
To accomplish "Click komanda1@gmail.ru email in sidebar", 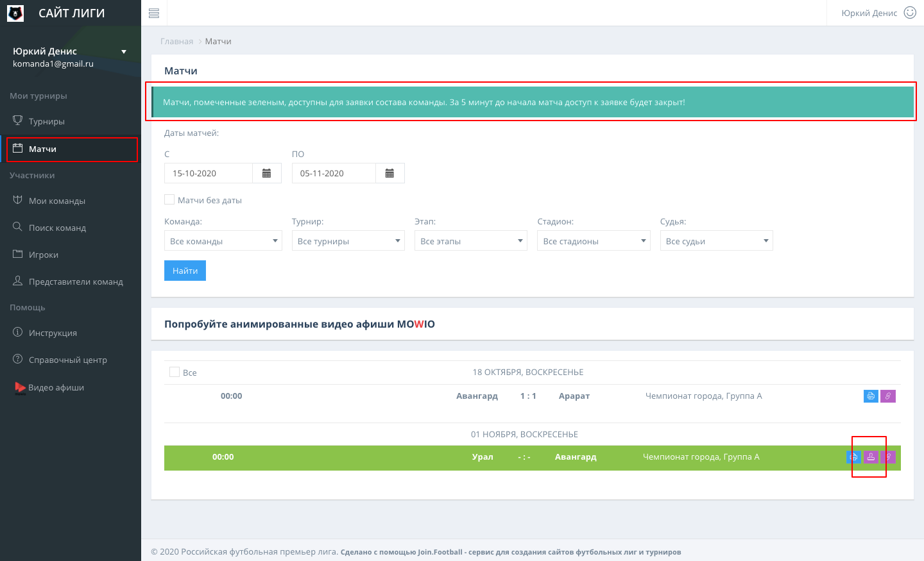I will coord(53,64).
